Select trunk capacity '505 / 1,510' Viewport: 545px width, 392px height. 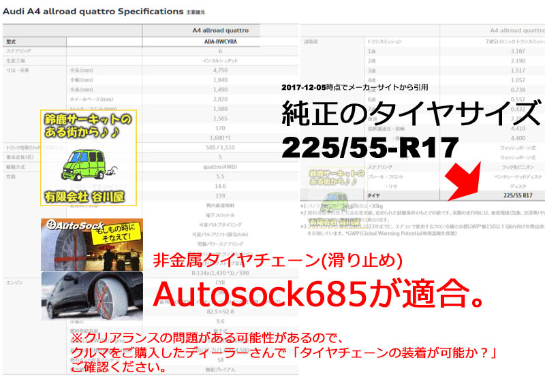coord(220,148)
